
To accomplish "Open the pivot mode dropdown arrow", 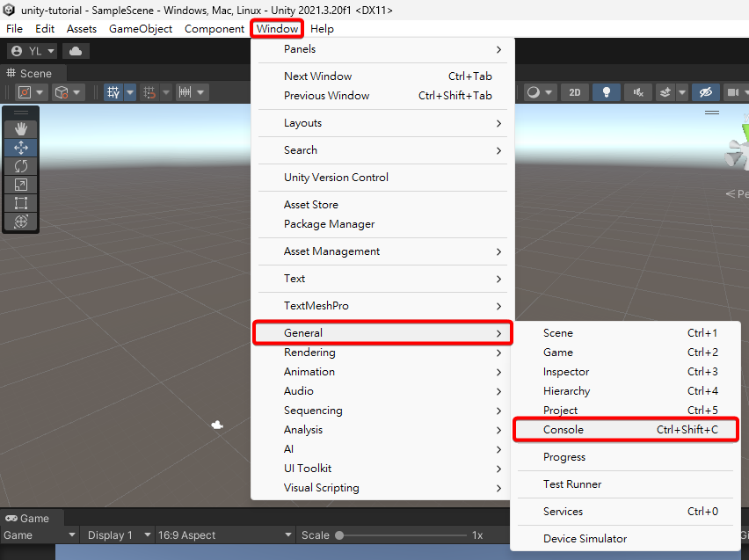I will click(x=40, y=92).
